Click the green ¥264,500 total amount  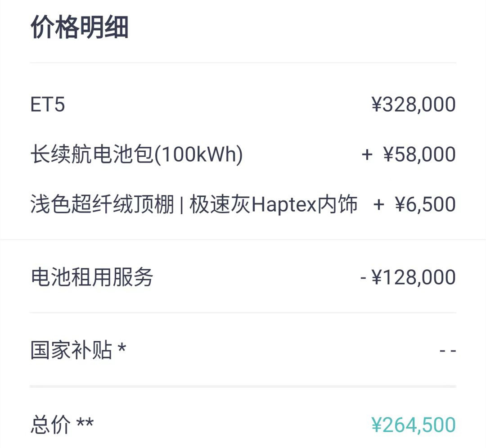coord(414,425)
